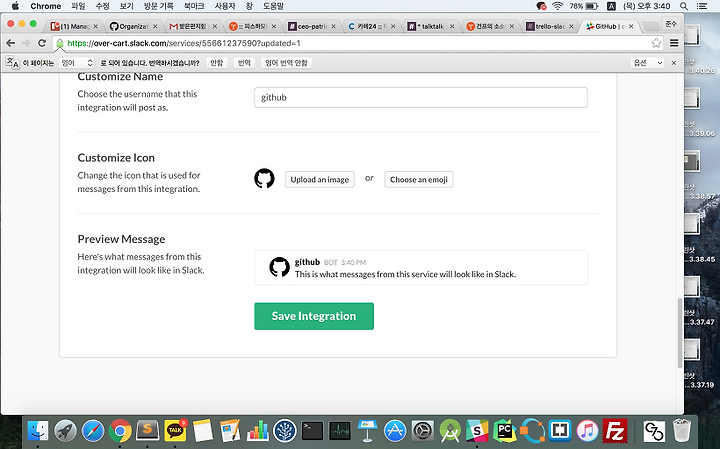The image size is (720, 449).
Task: Switch to the talktalk tab
Action: pos(430,27)
